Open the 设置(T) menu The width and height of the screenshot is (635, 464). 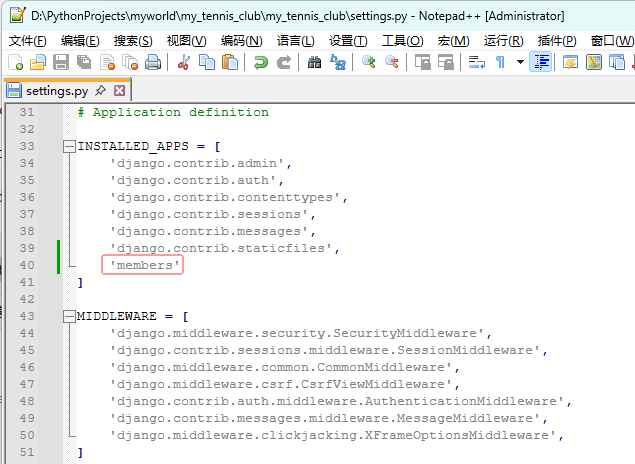pos(348,41)
